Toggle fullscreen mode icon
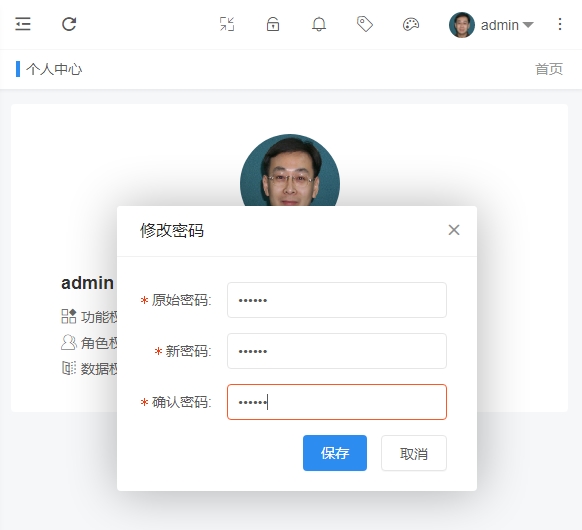582x530 pixels. click(x=227, y=24)
